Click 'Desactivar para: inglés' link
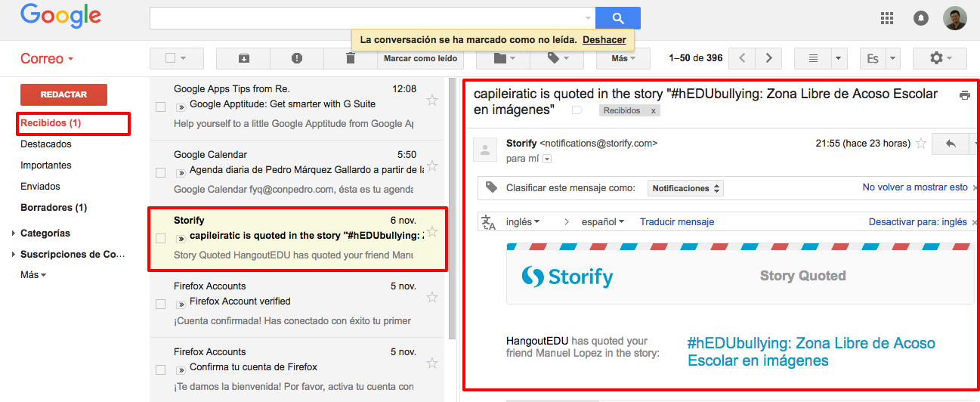Screen dimensions: 980x402 click(x=918, y=222)
